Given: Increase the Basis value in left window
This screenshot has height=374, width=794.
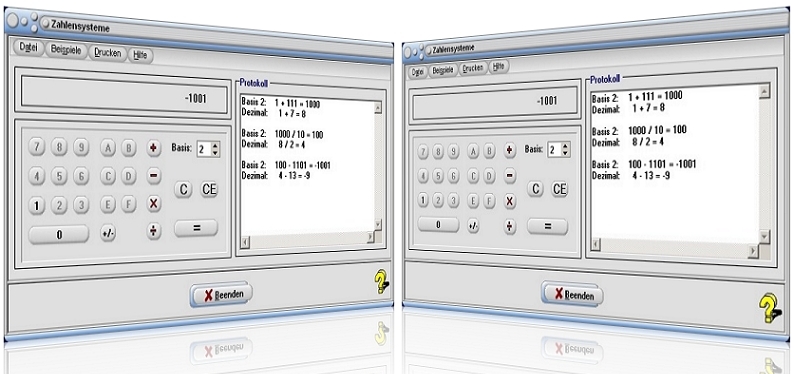Looking at the screenshot, I should coord(216,146).
